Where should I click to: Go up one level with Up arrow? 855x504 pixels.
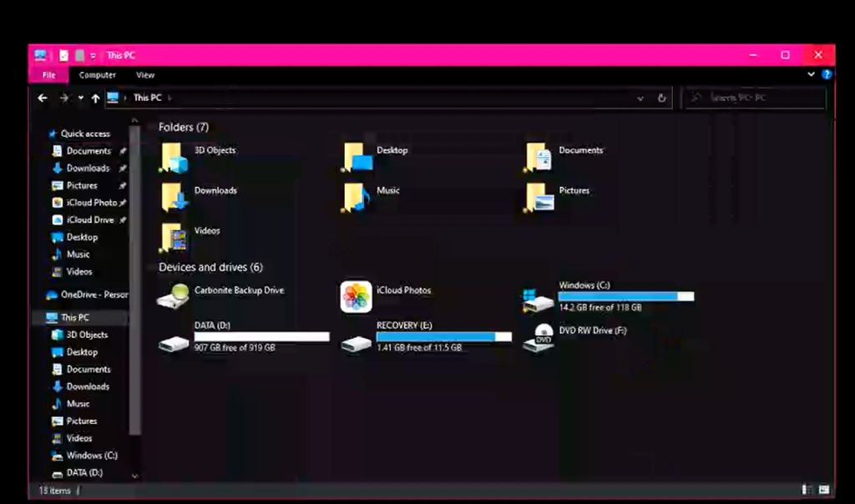point(95,98)
